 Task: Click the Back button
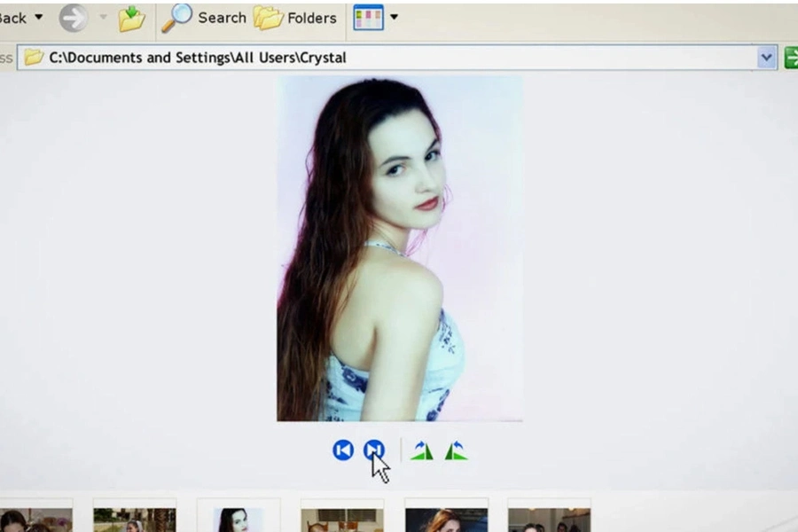(x=12, y=18)
